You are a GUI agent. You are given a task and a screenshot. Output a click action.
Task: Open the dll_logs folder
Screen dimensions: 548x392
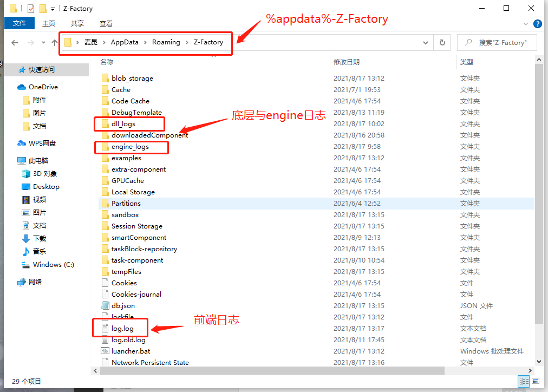tap(123, 123)
